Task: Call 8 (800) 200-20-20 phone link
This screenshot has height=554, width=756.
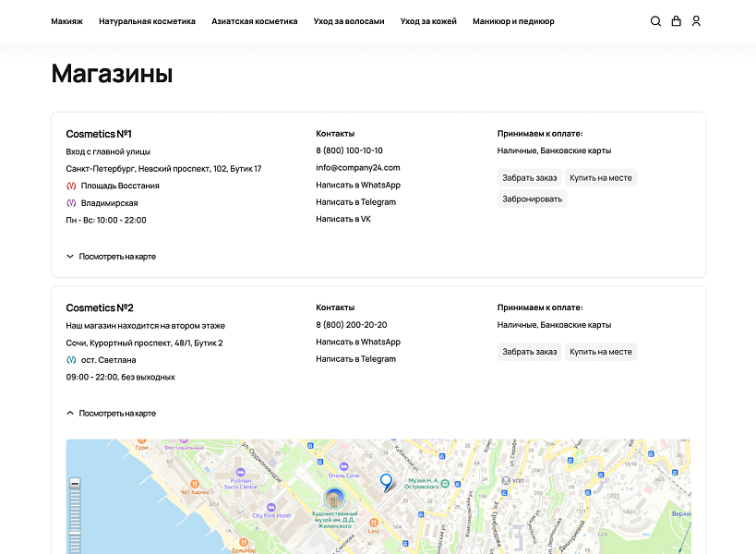Action: pyautogui.click(x=351, y=325)
